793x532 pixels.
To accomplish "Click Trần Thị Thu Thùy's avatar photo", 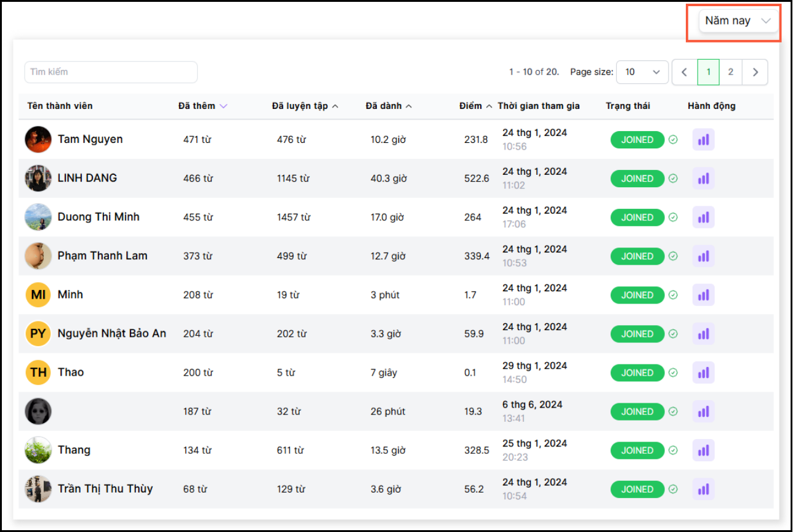I will 38,488.
